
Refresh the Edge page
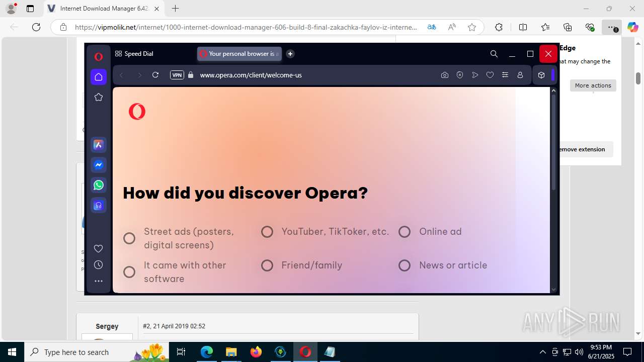point(36,27)
